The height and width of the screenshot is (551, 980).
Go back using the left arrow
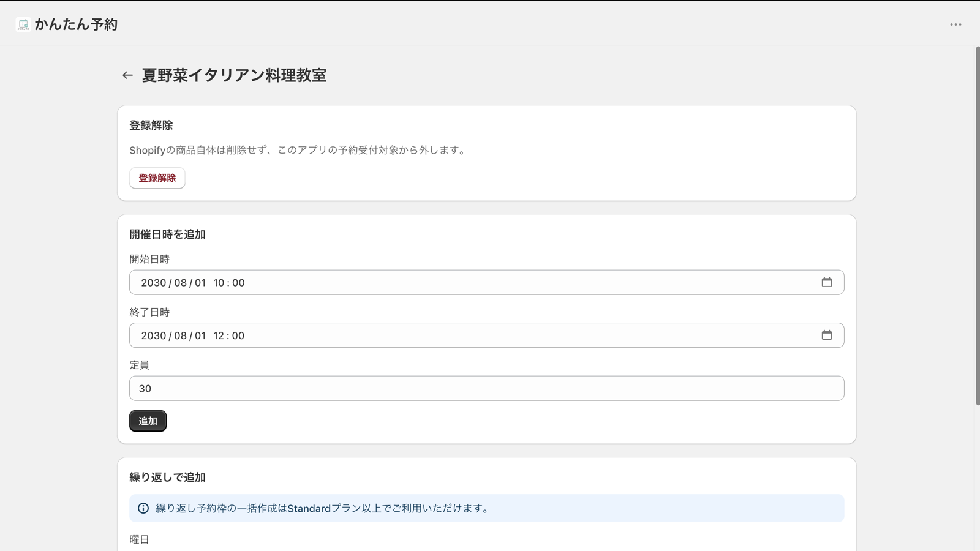pos(127,75)
